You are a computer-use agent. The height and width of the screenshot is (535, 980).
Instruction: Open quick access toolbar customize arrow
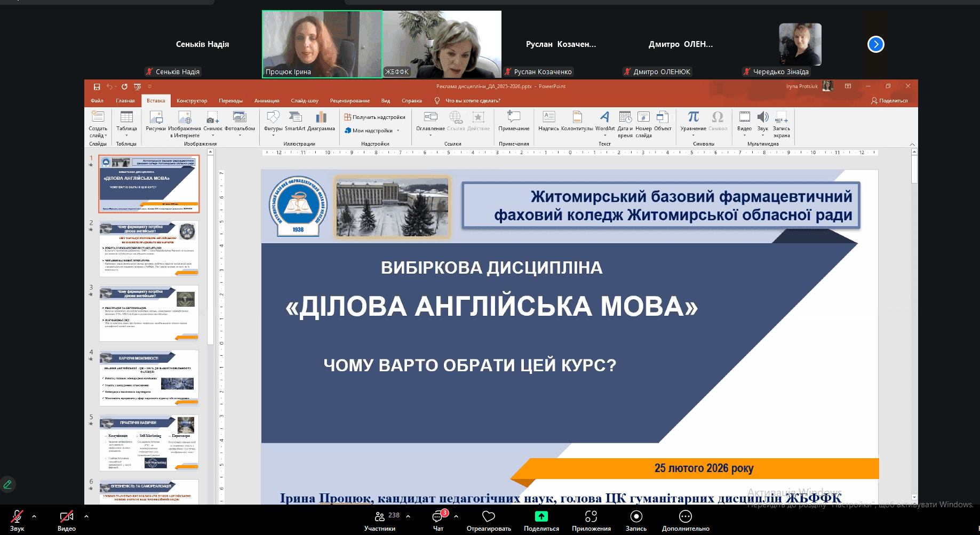[x=150, y=86]
